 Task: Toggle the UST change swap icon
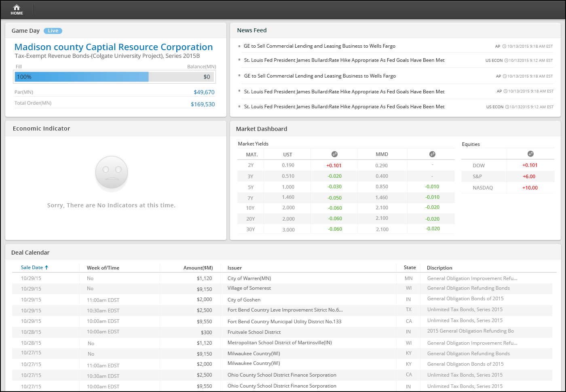(334, 154)
